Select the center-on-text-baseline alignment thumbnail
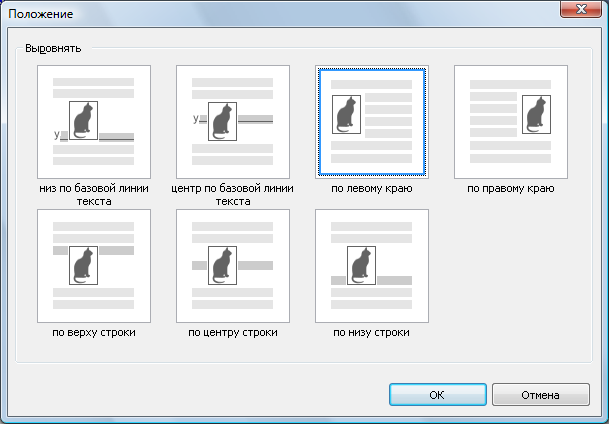 232,122
